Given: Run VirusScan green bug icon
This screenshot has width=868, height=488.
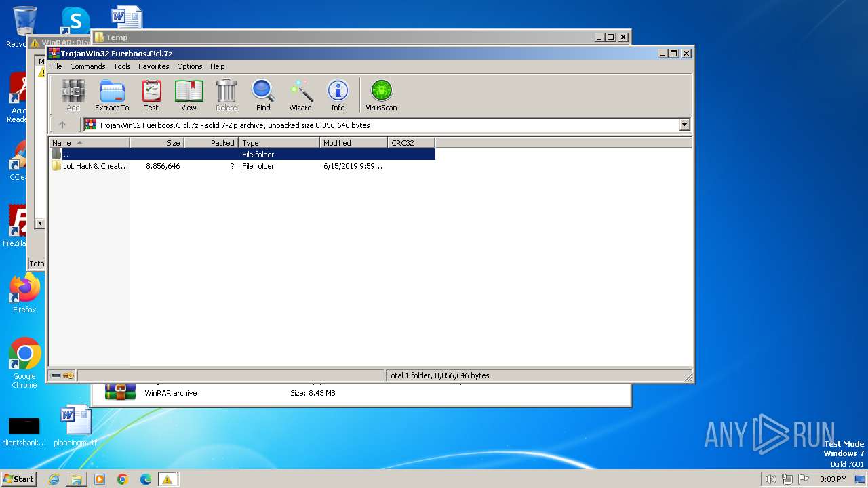Looking at the screenshot, I should [381, 95].
